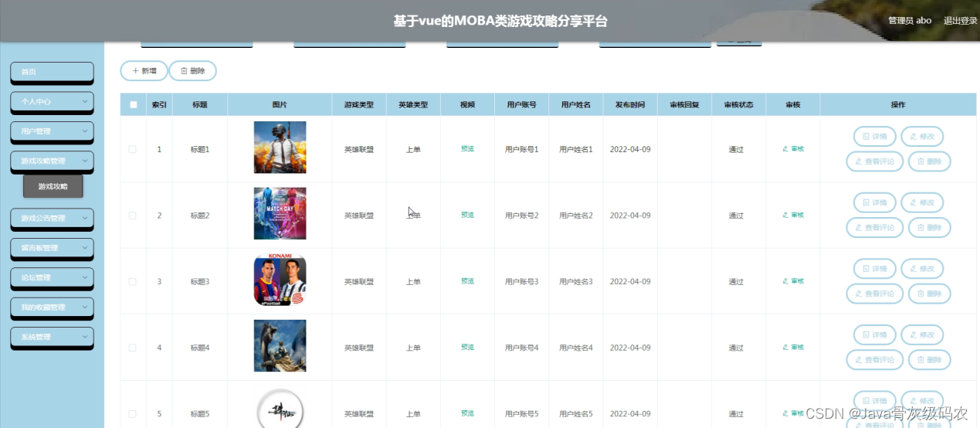Expand the 个人中心 sidebar menu
Image resolution: width=980 pixels, height=428 pixels.
click(x=52, y=101)
